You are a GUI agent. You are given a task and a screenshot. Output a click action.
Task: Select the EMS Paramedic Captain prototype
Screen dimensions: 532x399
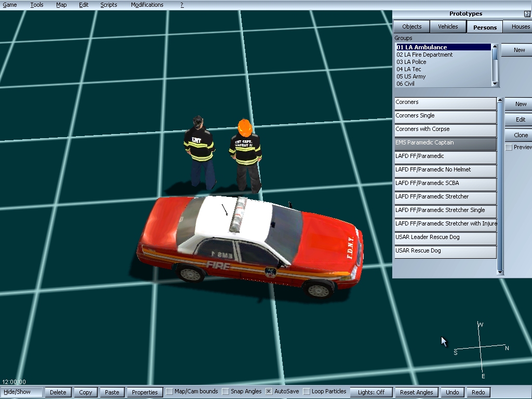click(445, 144)
